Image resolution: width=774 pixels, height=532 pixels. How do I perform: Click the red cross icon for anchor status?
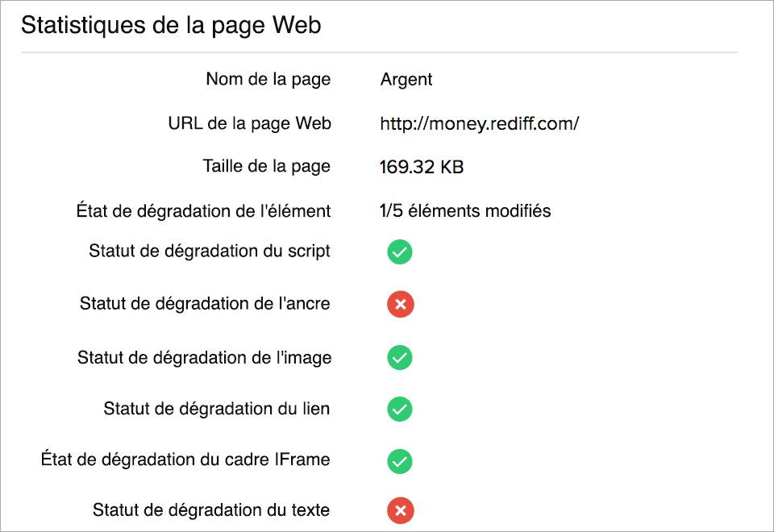click(400, 304)
